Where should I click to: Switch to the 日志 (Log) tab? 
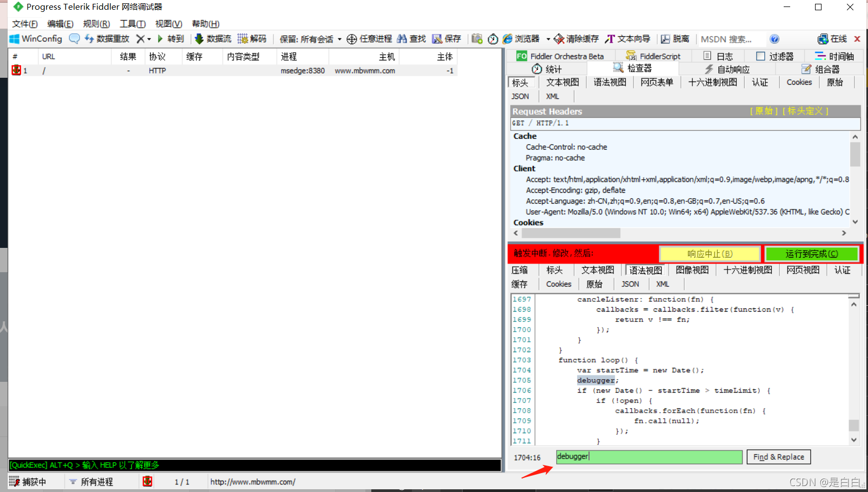pyautogui.click(x=718, y=56)
